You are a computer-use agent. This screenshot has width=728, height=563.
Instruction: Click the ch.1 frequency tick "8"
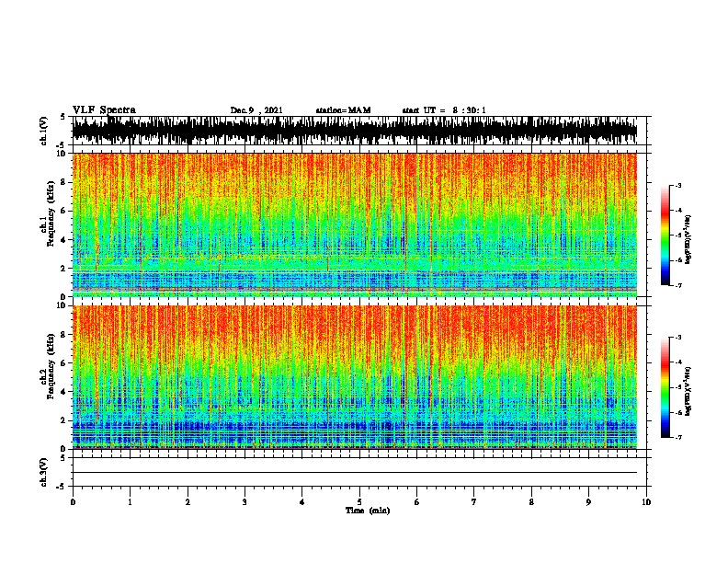(x=63, y=182)
